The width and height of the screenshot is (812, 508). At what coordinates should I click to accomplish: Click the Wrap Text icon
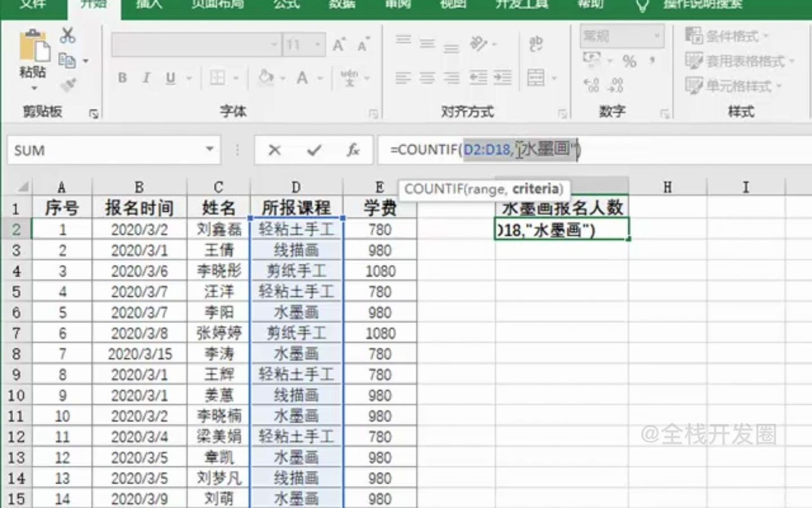[x=536, y=43]
